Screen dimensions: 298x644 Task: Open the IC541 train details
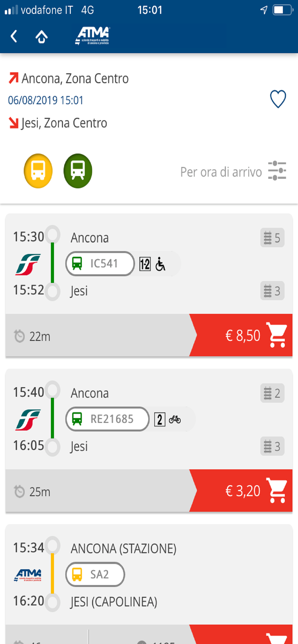[100, 264]
